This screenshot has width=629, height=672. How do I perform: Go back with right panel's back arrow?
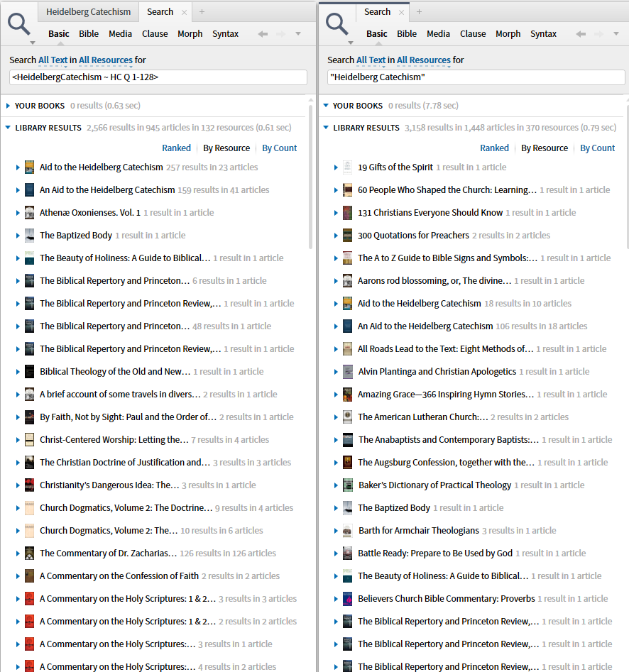[581, 34]
